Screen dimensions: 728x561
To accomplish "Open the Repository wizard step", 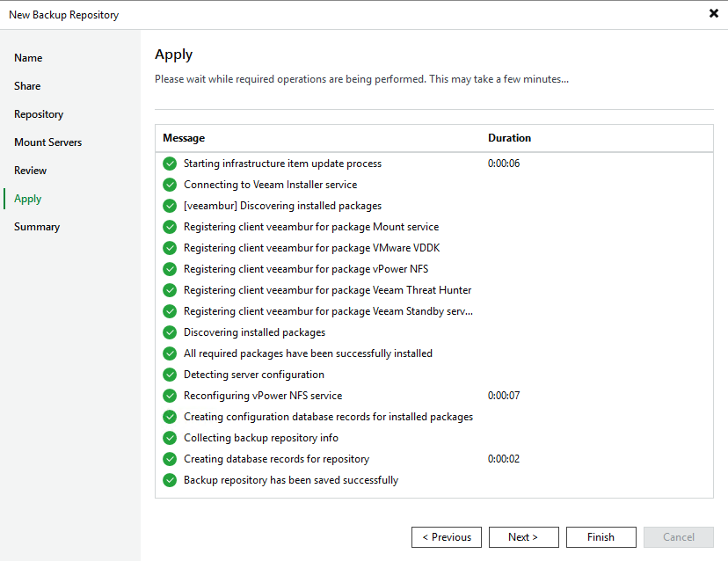I will point(39,114).
